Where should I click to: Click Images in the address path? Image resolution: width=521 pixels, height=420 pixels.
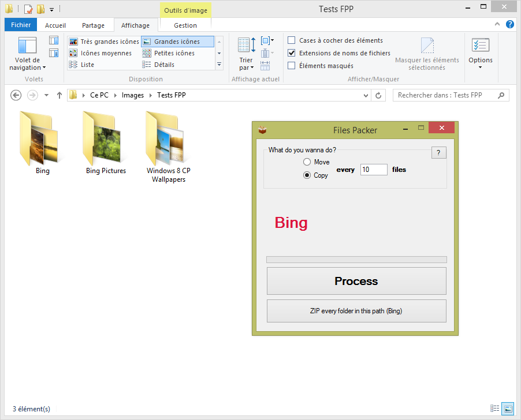click(x=133, y=95)
